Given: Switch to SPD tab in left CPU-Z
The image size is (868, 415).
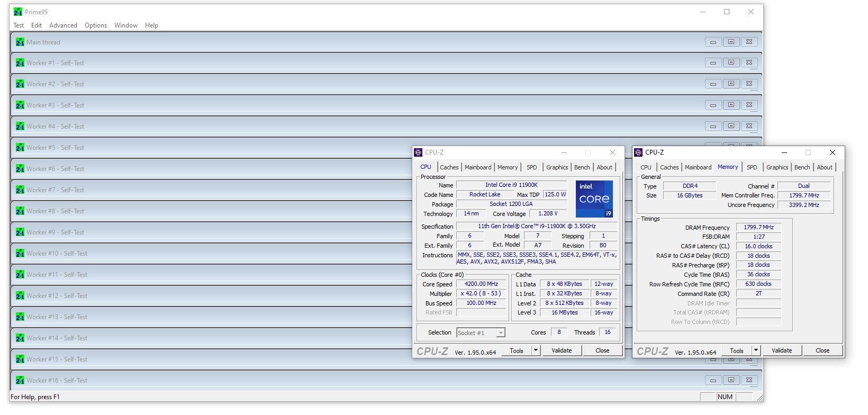Looking at the screenshot, I should coord(532,167).
